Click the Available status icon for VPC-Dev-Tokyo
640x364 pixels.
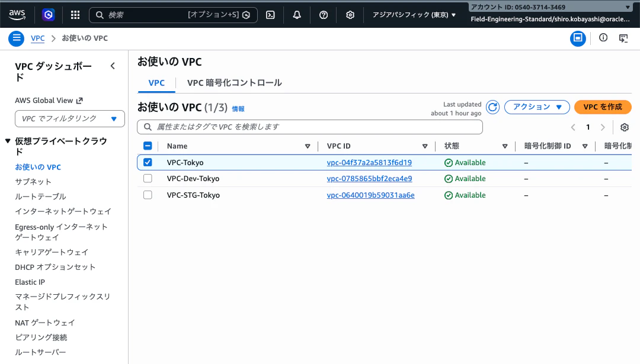pos(448,179)
